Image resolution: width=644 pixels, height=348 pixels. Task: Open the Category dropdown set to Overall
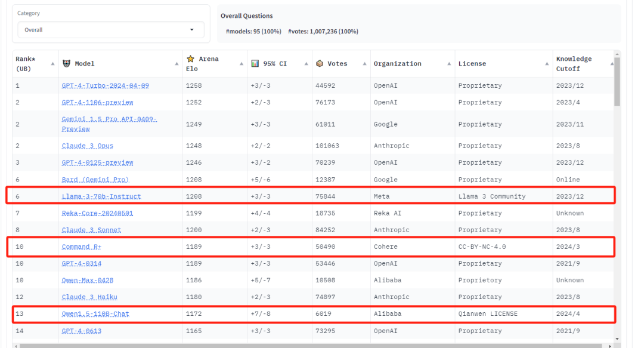coord(107,30)
